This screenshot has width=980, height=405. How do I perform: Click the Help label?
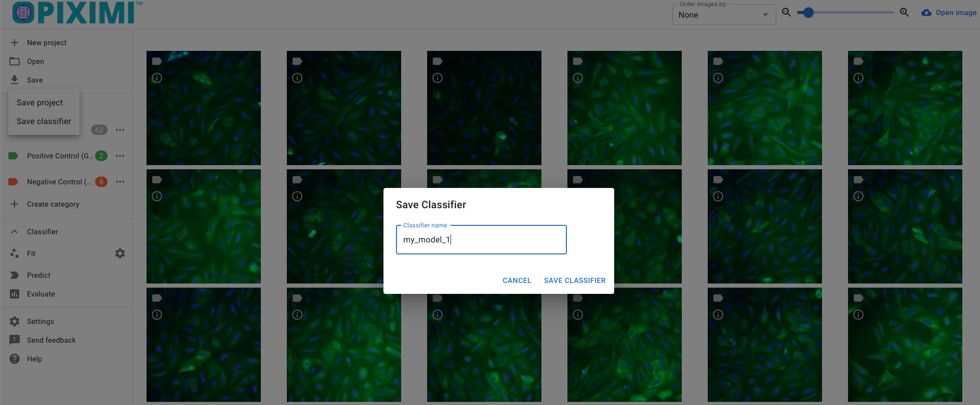34,359
